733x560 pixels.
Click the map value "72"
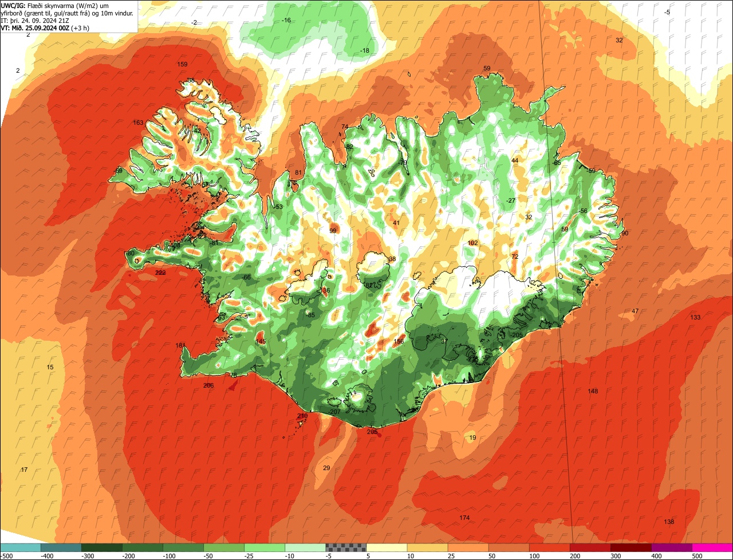coord(515,257)
